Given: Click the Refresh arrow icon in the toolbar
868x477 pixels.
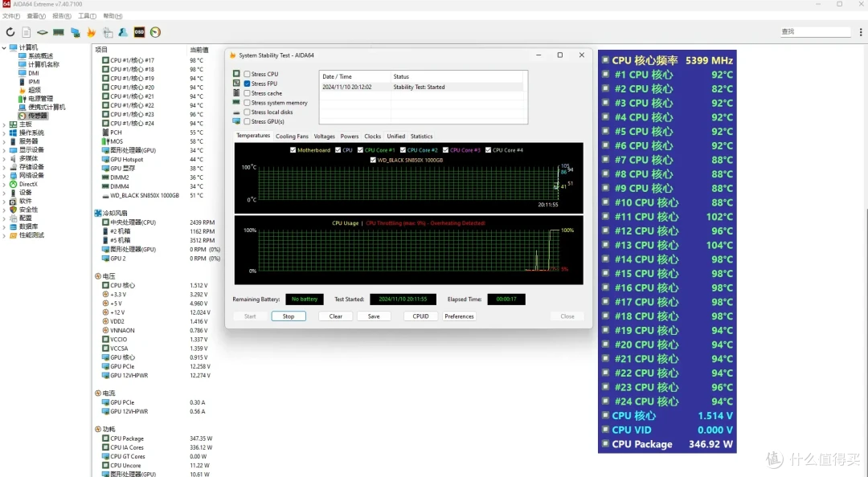Looking at the screenshot, I should (x=10, y=32).
